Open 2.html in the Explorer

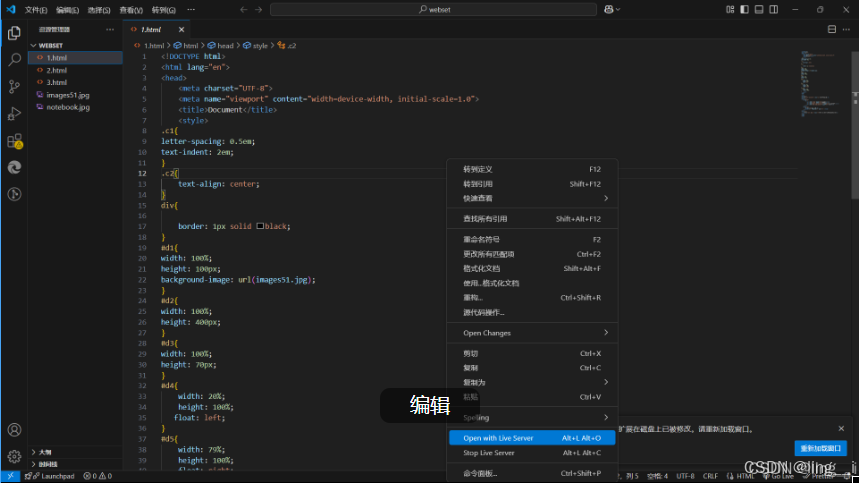pos(75,70)
